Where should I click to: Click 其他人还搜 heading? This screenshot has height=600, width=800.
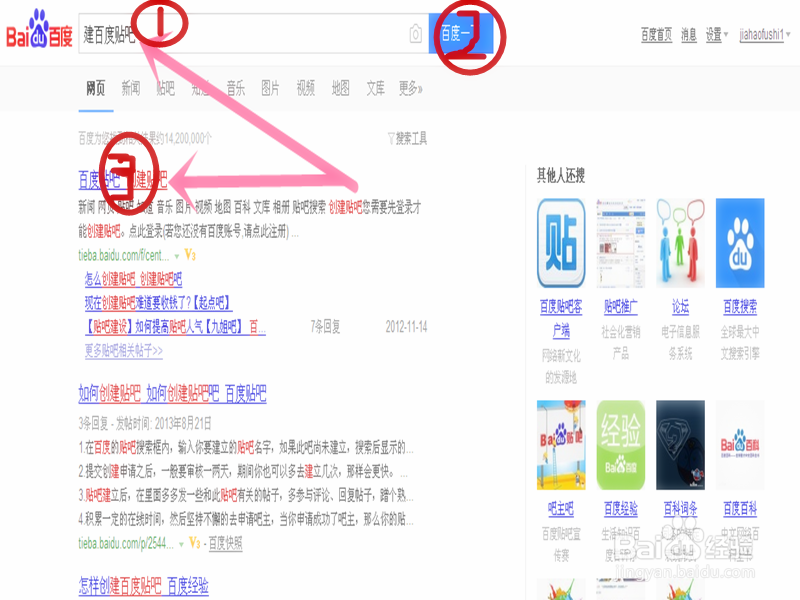pyautogui.click(x=561, y=176)
